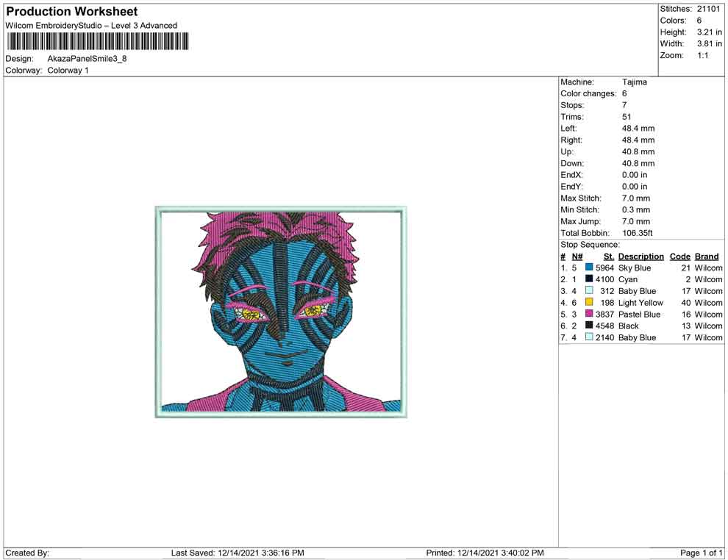Image resolution: width=728 pixels, height=560 pixels.
Task: Click the Left extent label
Action: 568,128
